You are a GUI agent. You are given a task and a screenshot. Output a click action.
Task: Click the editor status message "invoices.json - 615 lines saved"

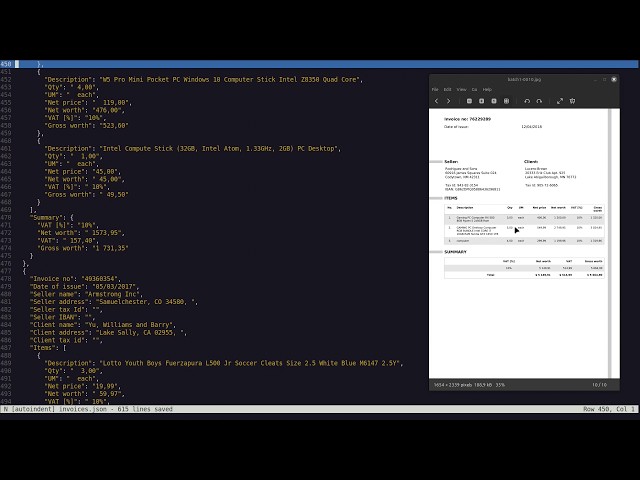(116, 409)
